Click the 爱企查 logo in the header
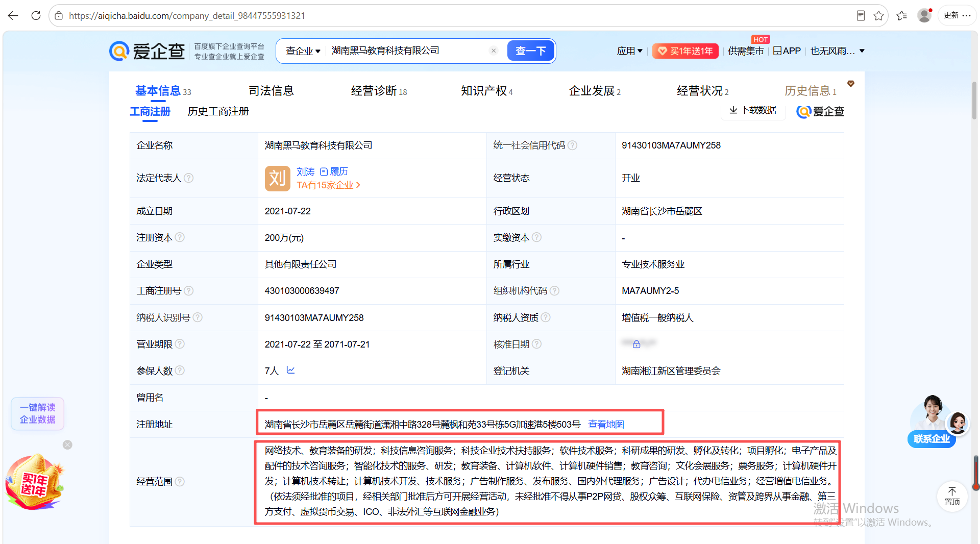Image resolution: width=980 pixels, height=544 pixels. click(147, 51)
